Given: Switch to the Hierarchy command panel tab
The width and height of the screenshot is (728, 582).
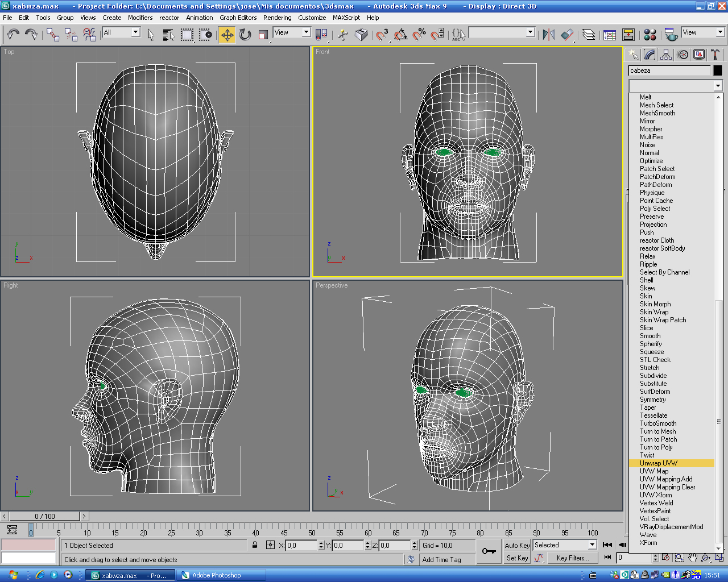Looking at the screenshot, I should click(x=666, y=55).
